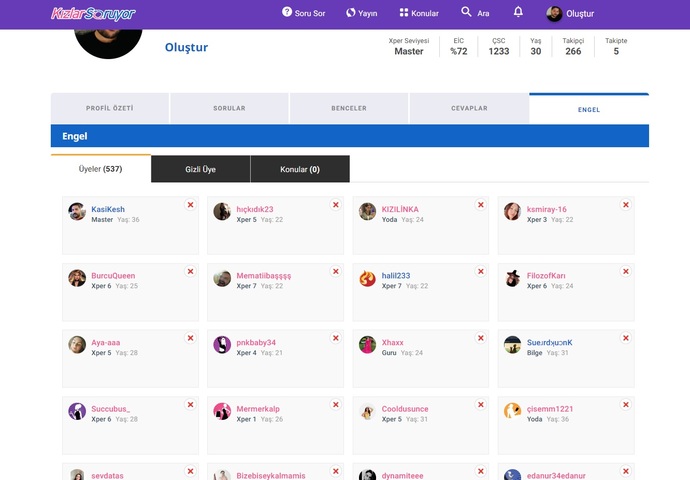
Task: Click pnkbaby34's purple silhouette avatar
Action: point(222,345)
